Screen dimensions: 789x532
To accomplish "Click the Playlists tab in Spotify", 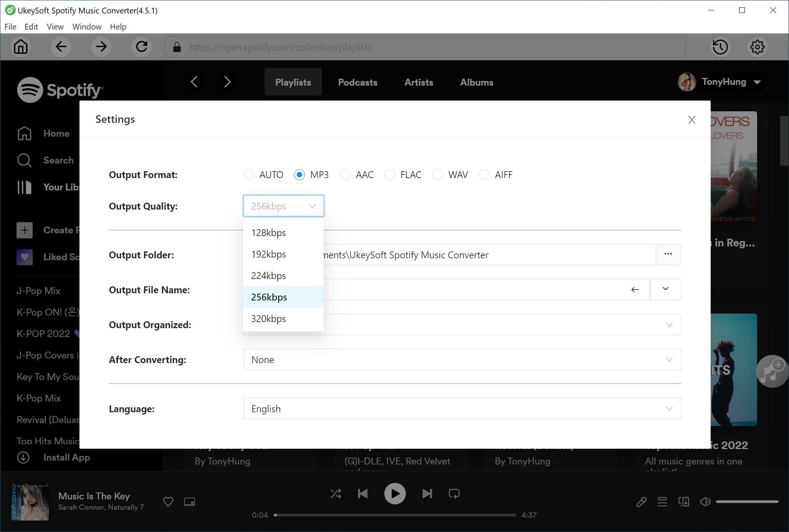I will 293,82.
